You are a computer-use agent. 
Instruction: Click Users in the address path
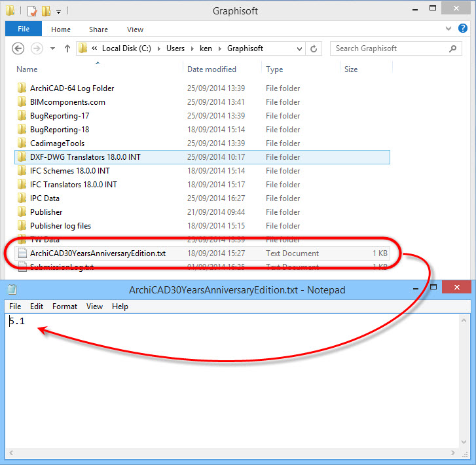point(175,48)
